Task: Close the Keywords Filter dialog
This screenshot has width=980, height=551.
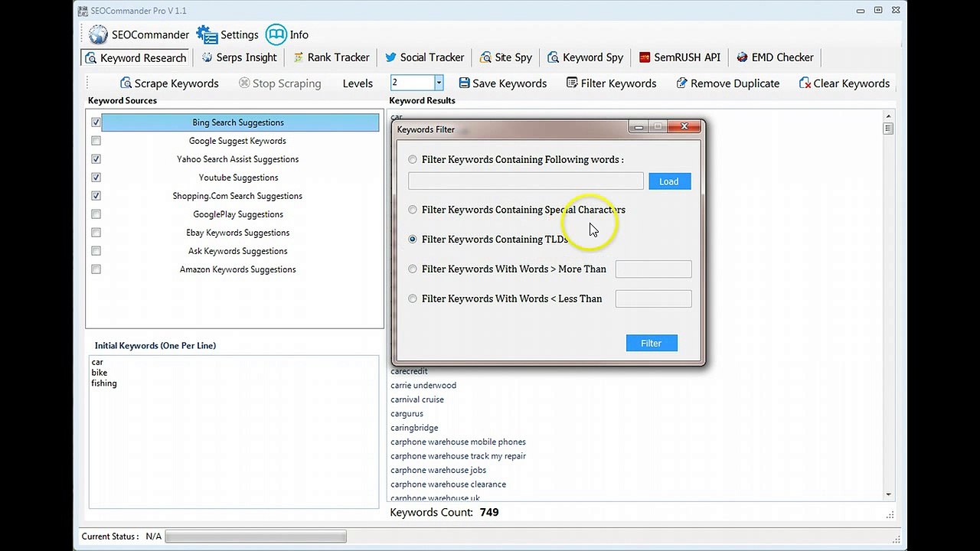Action: click(x=684, y=126)
